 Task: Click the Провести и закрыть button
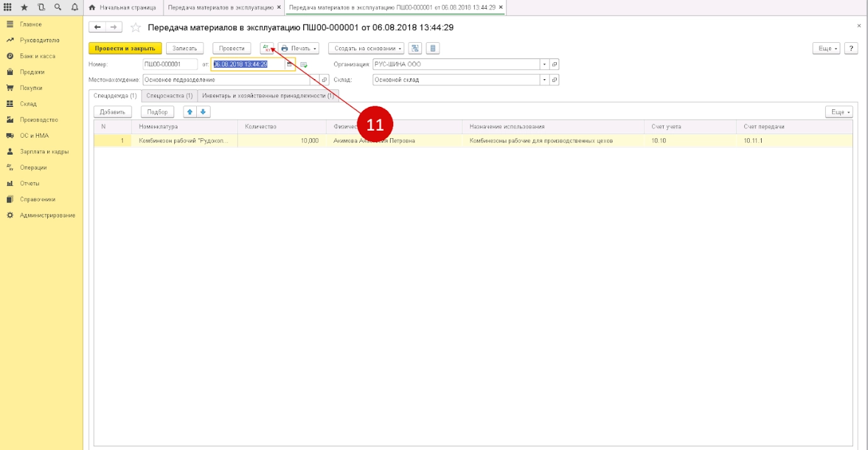tap(125, 48)
